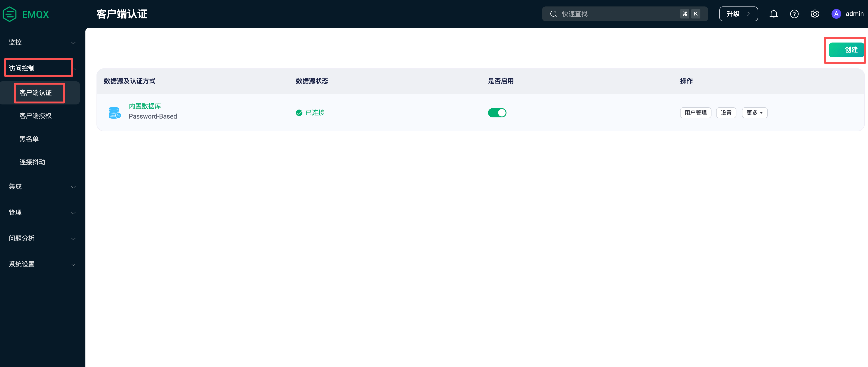This screenshot has height=367, width=868.
Task: Click the admin user avatar
Action: [836, 14]
